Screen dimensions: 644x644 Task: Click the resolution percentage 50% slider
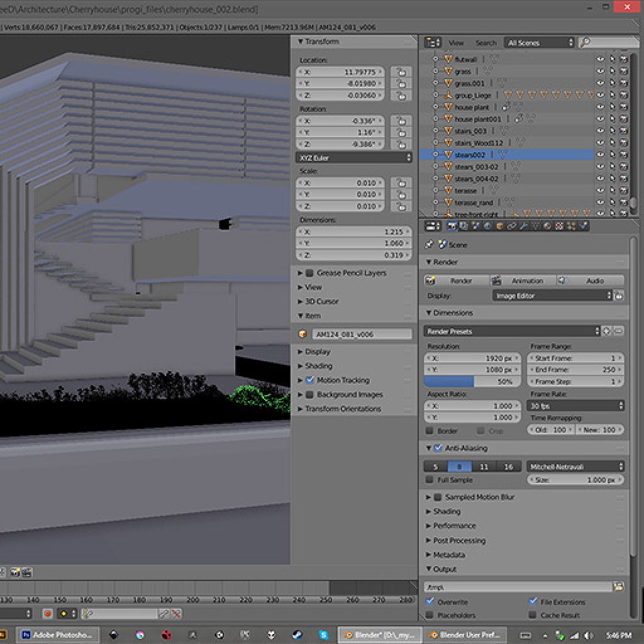[472, 382]
